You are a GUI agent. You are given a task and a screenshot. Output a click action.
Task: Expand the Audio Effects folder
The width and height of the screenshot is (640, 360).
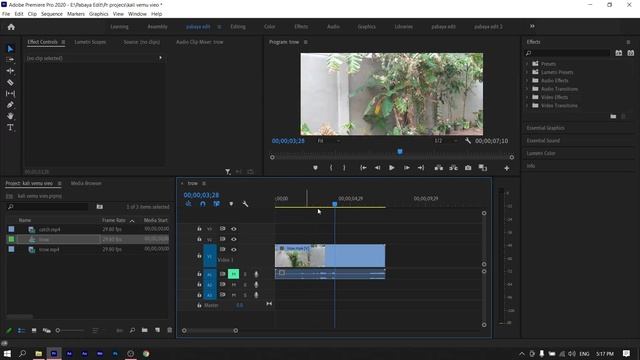coord(527,81)
